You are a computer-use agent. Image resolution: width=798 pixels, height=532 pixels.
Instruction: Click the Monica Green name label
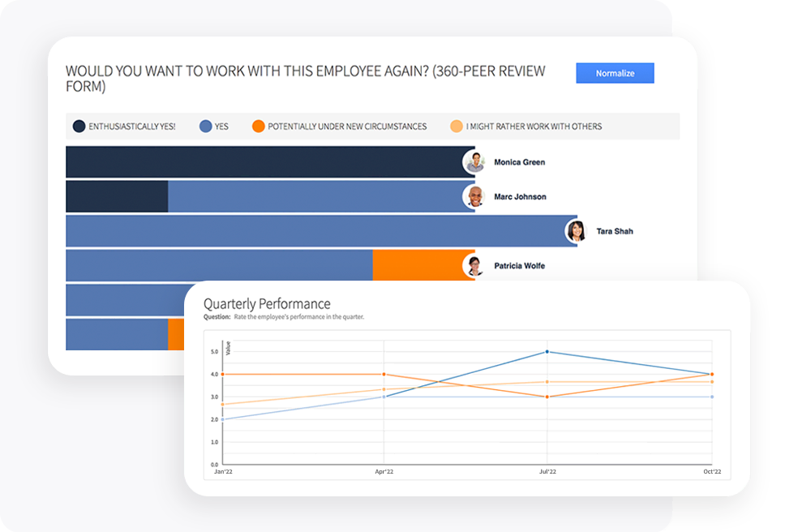[519, 162]
